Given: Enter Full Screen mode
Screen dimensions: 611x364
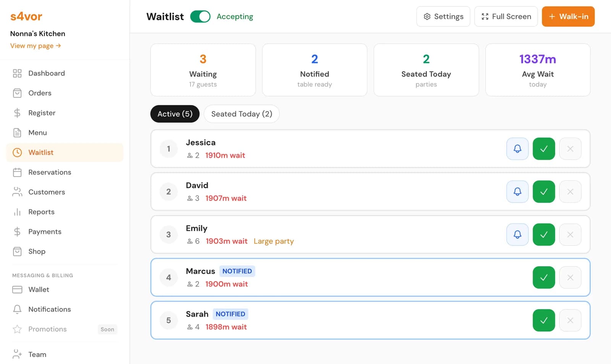Looking at the screenshot, I should click(x=506, y=16).
